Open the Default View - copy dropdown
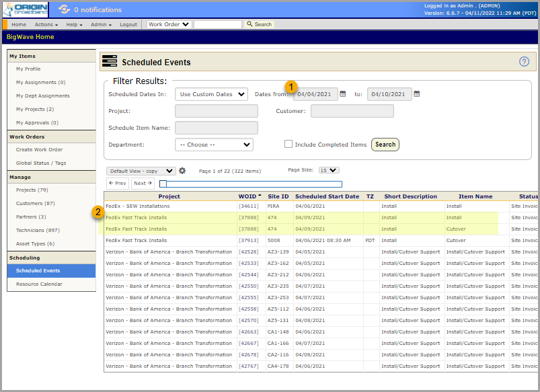This screenshot has height=392, width=540. (x=141, y=171)
